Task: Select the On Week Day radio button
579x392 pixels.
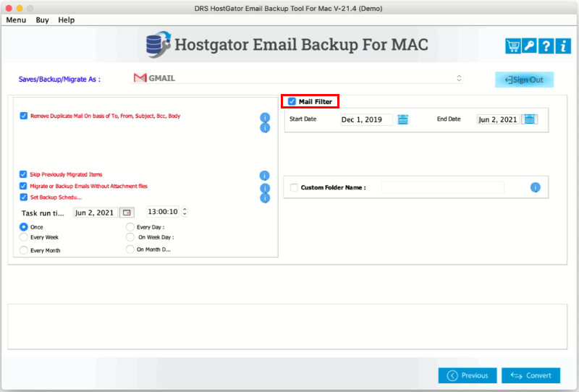Action: (130, 237)
